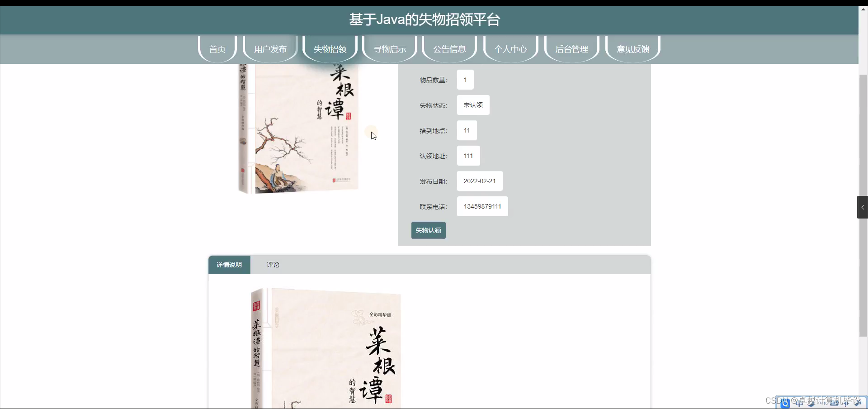
Task: Open the 个人中心 navigation tab
Action: (x=510, y=49)
